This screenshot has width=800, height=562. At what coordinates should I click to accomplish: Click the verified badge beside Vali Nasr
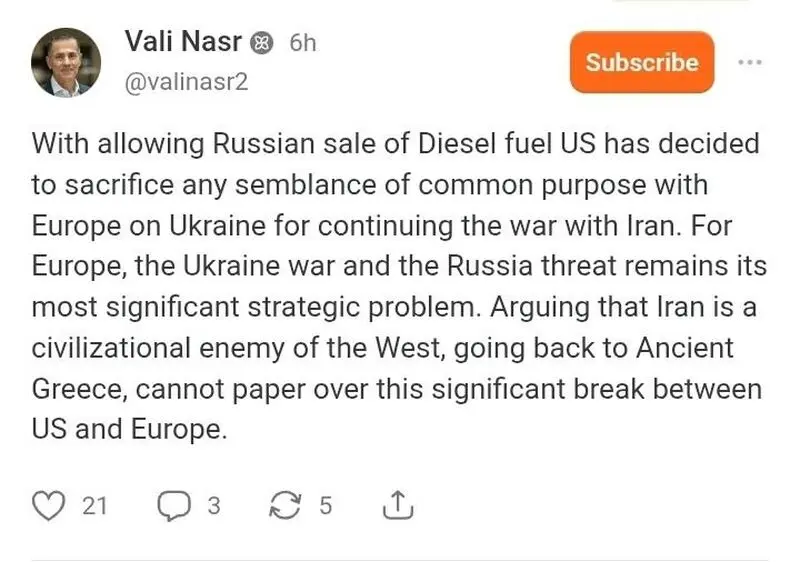(262, 43)
